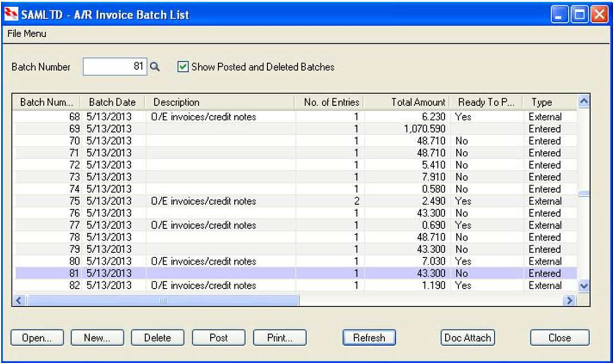This screenshot has height=364, width=614.
Task: Click total amount 0.690 in batch 77
Action: tap(434, 225)
